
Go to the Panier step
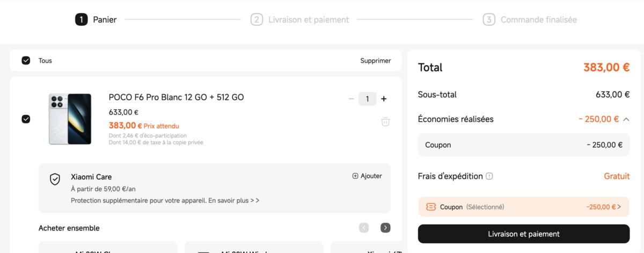pos(96,20)
